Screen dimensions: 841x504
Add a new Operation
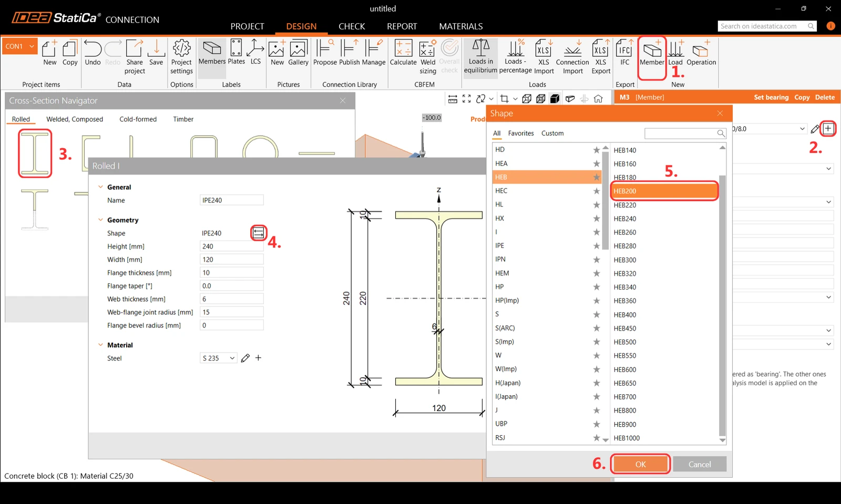(x=701, y=53)
